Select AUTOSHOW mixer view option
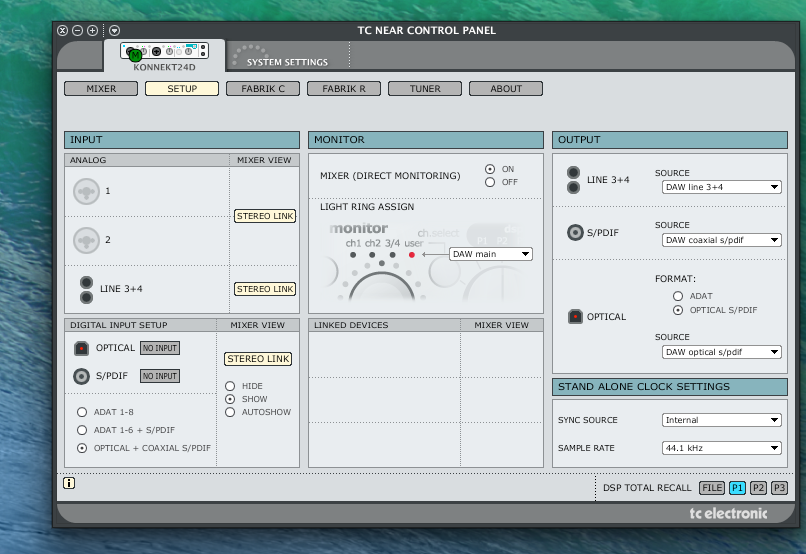 pyautogui.click(x=230, y=412)
